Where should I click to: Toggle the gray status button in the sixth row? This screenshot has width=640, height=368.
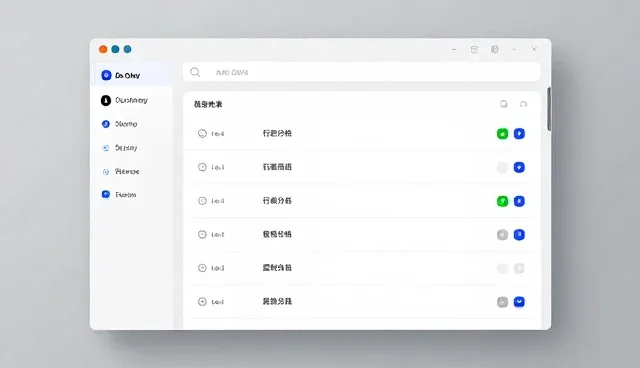tap(502, 302)
